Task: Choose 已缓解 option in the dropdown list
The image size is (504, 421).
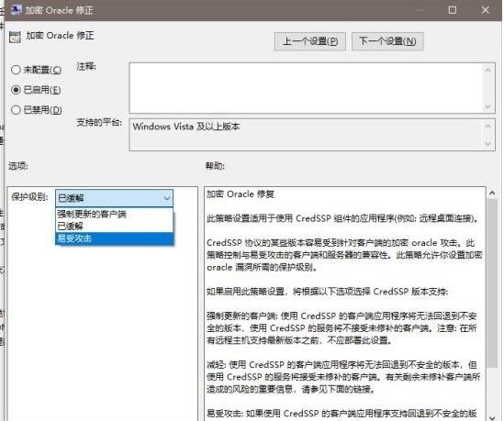Action: pos(114,227)
